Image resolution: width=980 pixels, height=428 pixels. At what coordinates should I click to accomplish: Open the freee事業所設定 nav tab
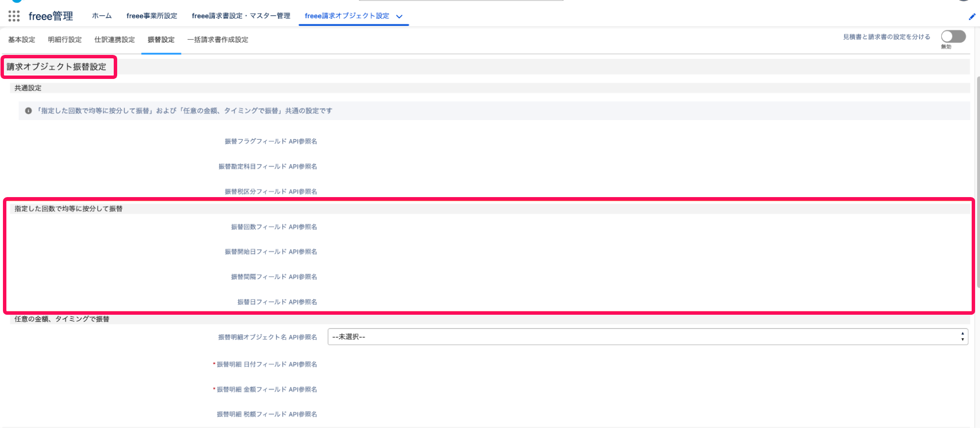pos(152,16)
